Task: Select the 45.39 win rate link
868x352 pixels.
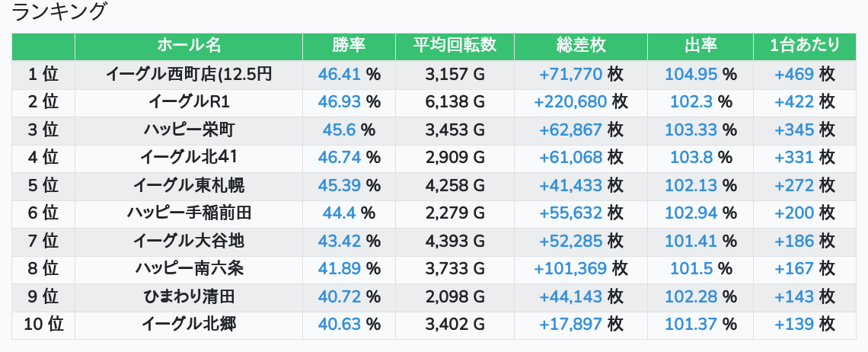Action: [x=340, y=185]
